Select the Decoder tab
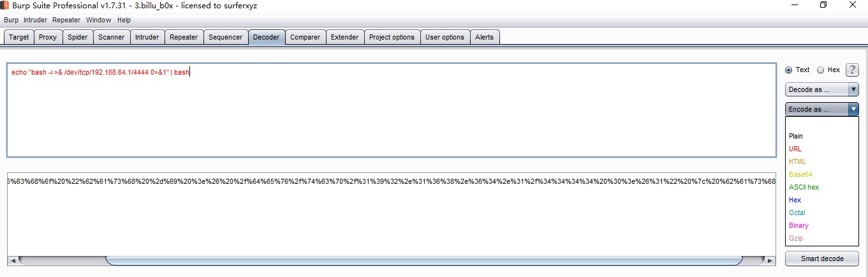 tap(267, 37)
